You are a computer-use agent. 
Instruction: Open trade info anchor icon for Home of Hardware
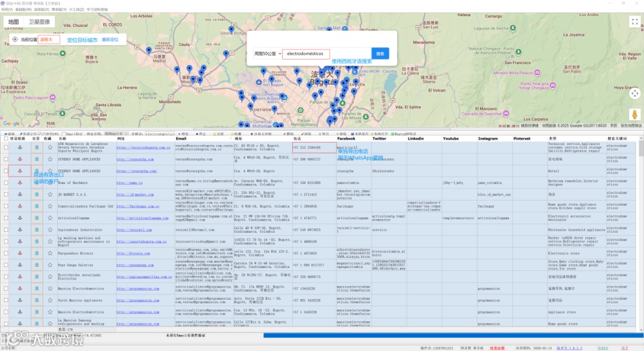[20, 183]
